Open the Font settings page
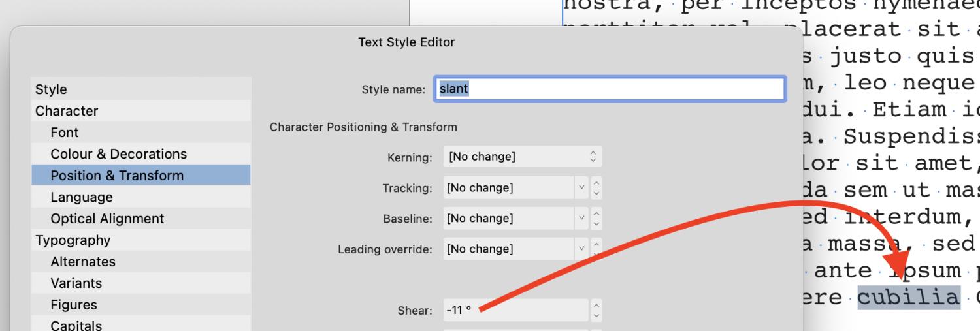The height and width of the screenshot is (331, 980). point(65,133)
